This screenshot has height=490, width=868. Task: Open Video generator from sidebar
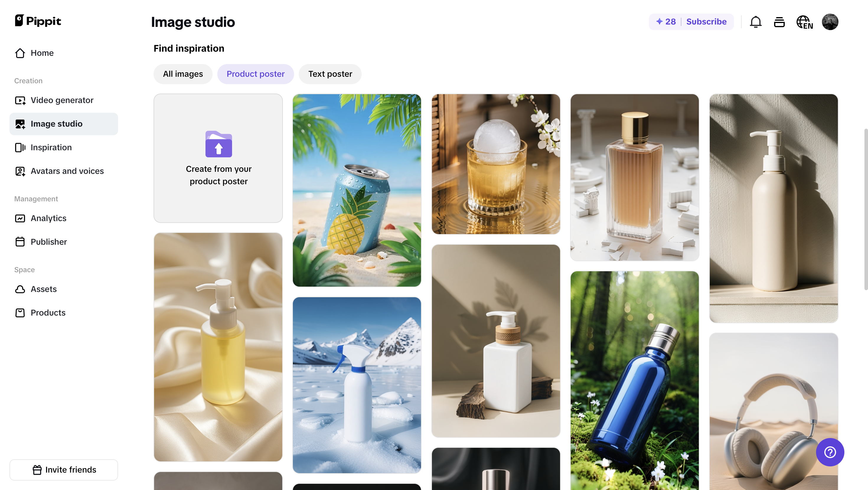coord(62,100)
